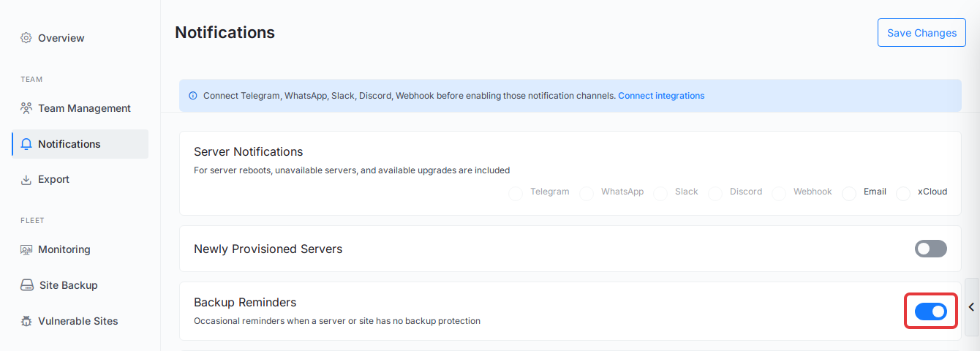This screenshot has height=351, width=980.
Task: Tick the Email channel checkbox
Action: click(849, 193)
